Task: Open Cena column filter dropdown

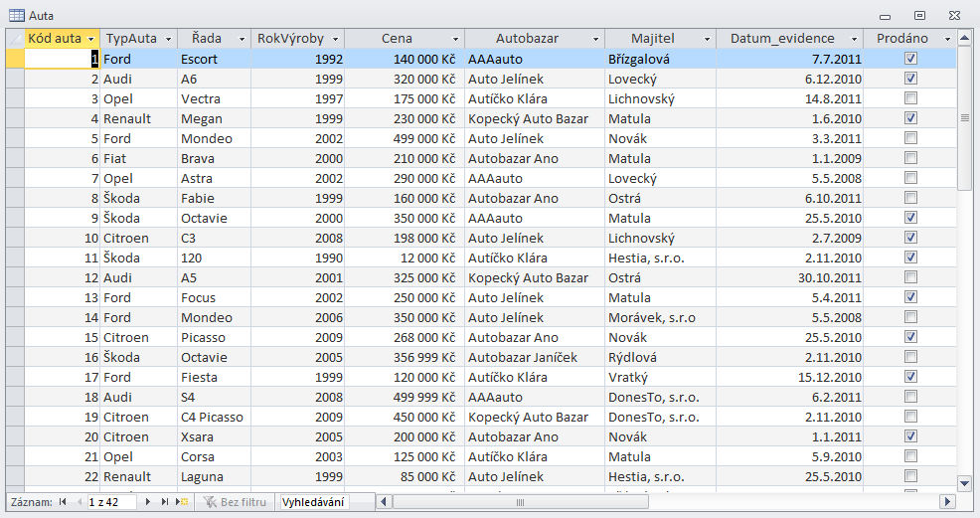Action: 455,39
